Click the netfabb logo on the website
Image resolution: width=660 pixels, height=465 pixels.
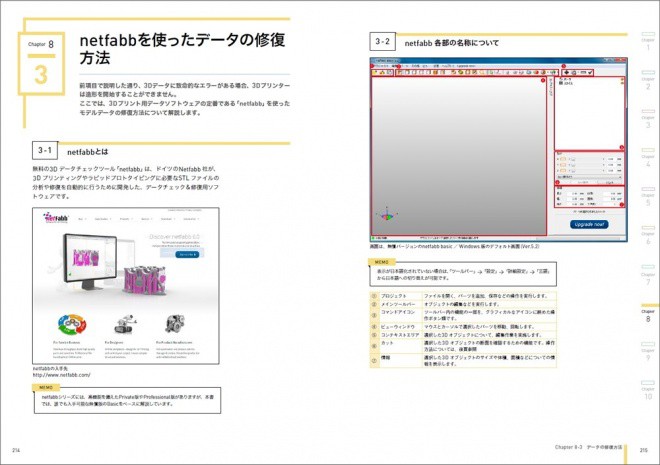tap(56, 218)
